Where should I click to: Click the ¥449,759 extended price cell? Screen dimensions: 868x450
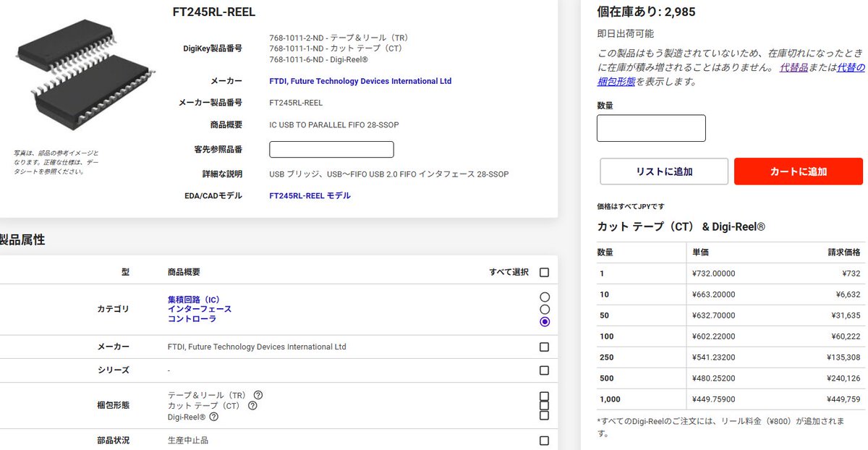(x=843, y=399)
